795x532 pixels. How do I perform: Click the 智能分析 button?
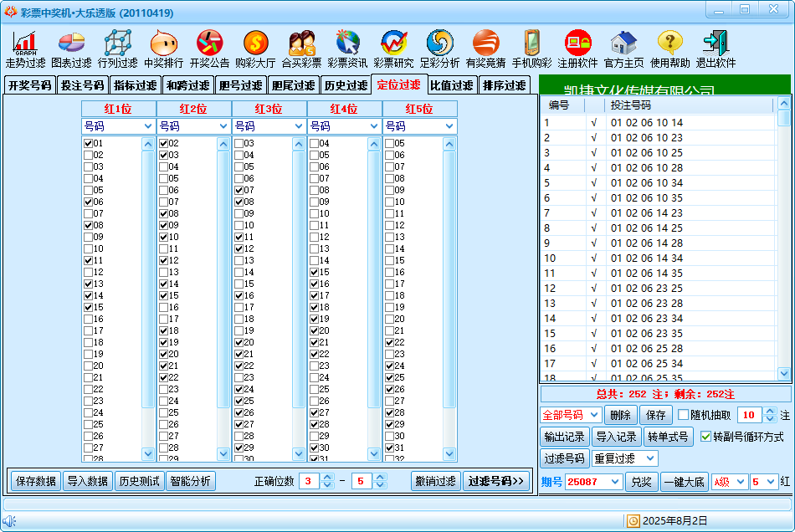click(191, 481)
